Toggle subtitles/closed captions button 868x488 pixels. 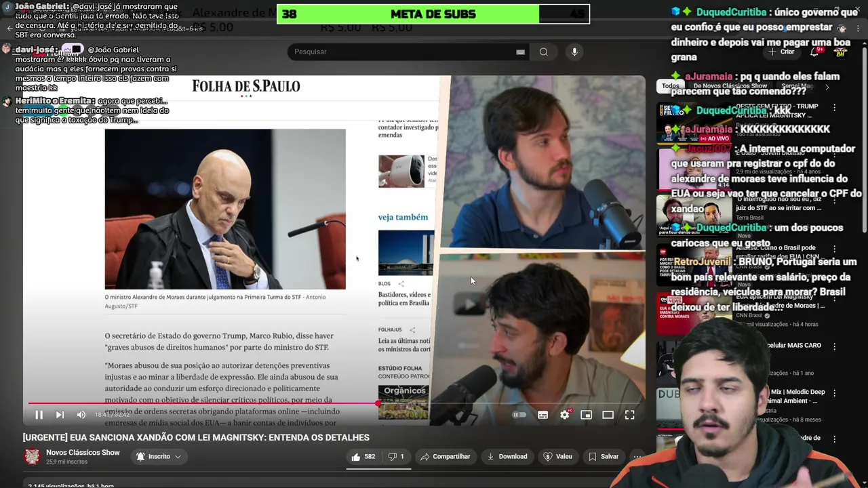tap(542, 415)
